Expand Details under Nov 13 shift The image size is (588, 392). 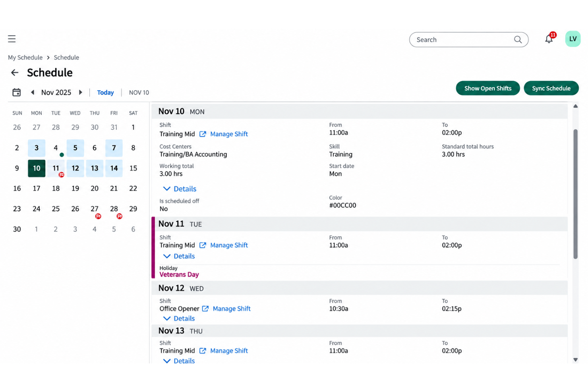click(x=179, y=361)
